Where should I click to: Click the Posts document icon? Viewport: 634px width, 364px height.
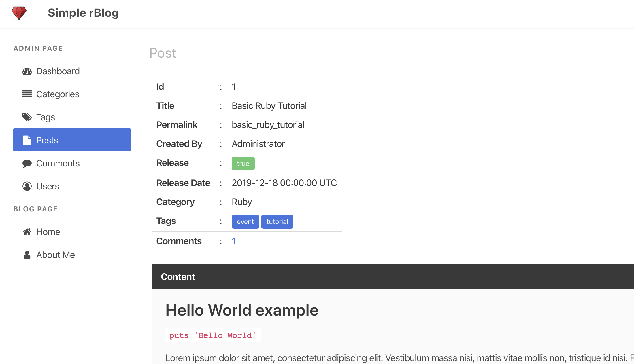[27, 140]
